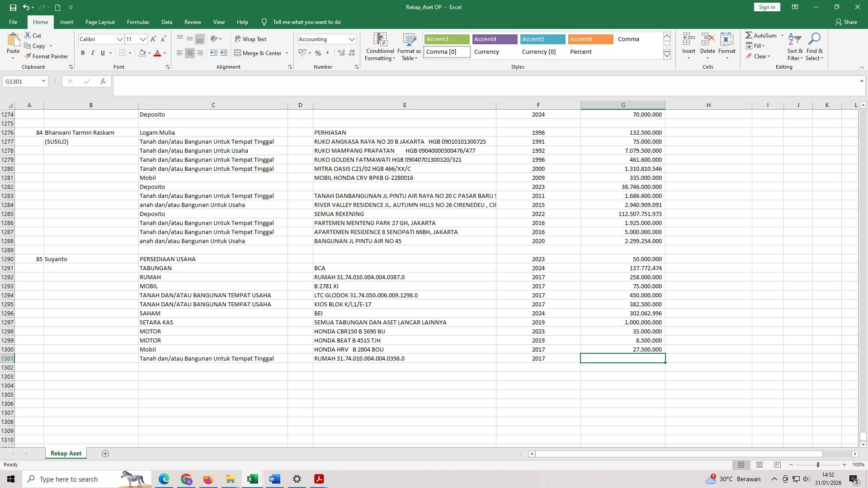The image size is (868, 488).
Task: Click the Comma Style icon
Action: 328,53
